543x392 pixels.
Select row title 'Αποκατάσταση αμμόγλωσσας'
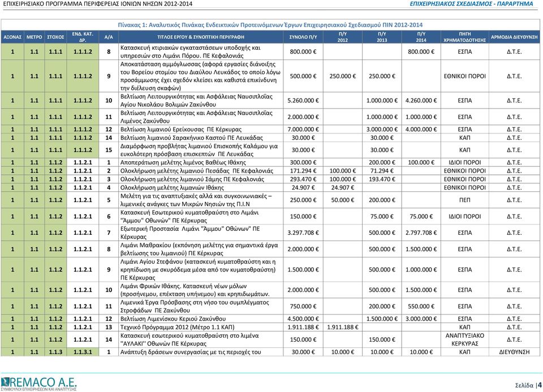coord(200,76)
